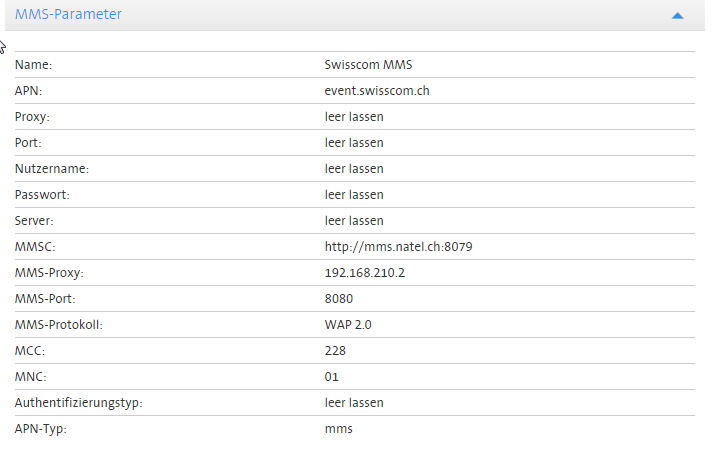
Task: Click the http://mms.natel.ch:8079 MMSC address
Action: coord(398,247)
